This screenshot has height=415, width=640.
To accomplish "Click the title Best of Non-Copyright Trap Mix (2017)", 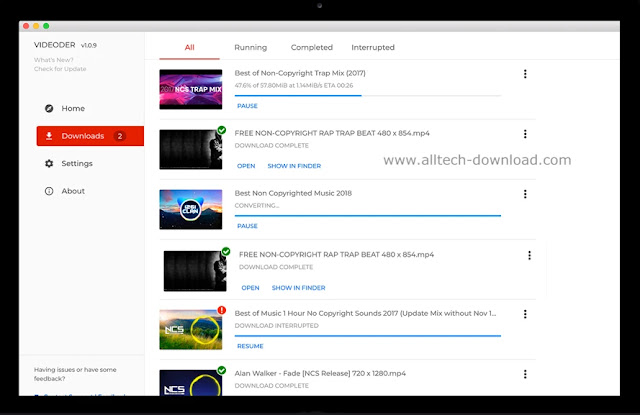I will 300,73.
